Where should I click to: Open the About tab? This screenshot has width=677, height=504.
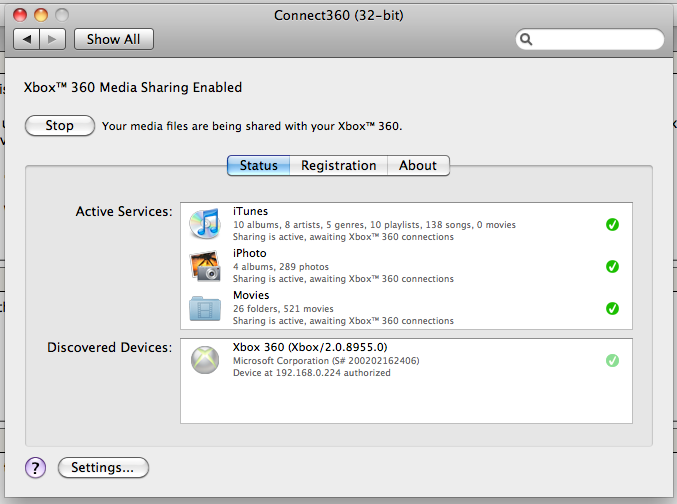418,165
